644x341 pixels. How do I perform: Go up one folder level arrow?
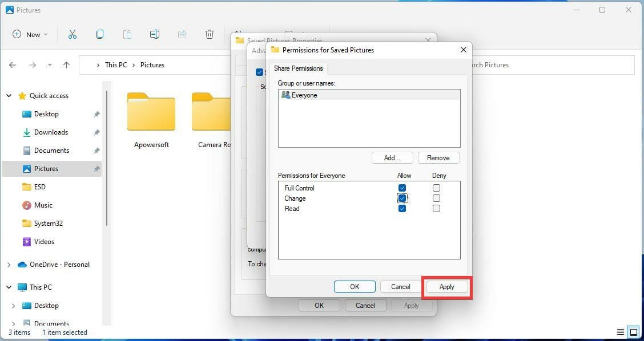[67, 65]
